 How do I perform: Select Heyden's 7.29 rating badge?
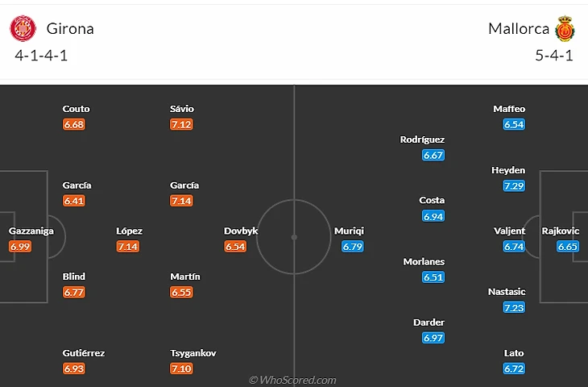(x=514, y=185)
